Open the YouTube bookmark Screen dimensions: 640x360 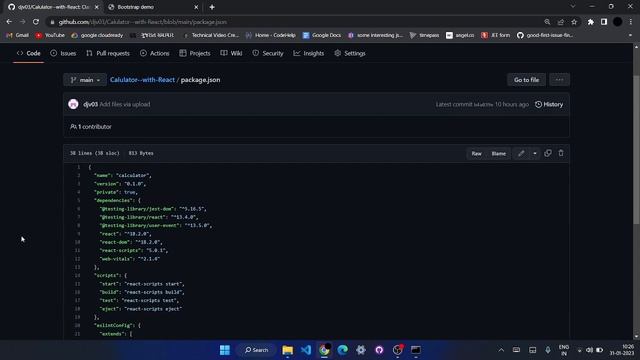(x=50, y=36)
